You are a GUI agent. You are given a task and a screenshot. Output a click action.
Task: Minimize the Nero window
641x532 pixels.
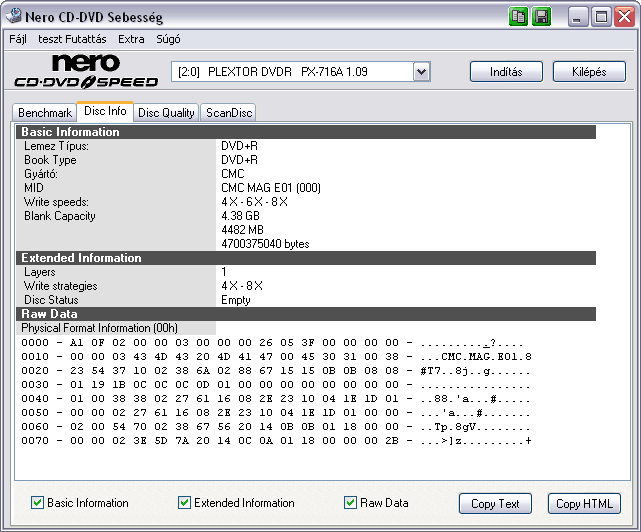pos(577,17)
